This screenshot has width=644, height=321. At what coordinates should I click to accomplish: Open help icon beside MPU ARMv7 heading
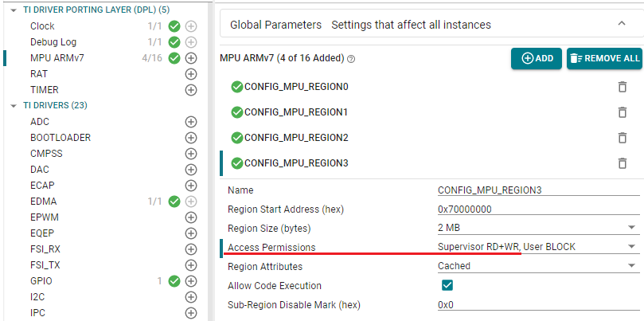[351, 59]
